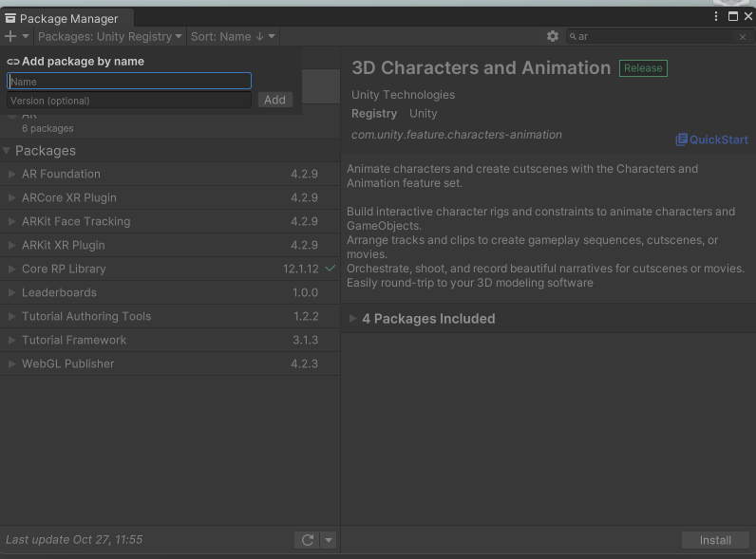Select WebGL Publisher package
The width and height of the screenshot is (756, 559).
pyautogui.click(x=170, y=363)
